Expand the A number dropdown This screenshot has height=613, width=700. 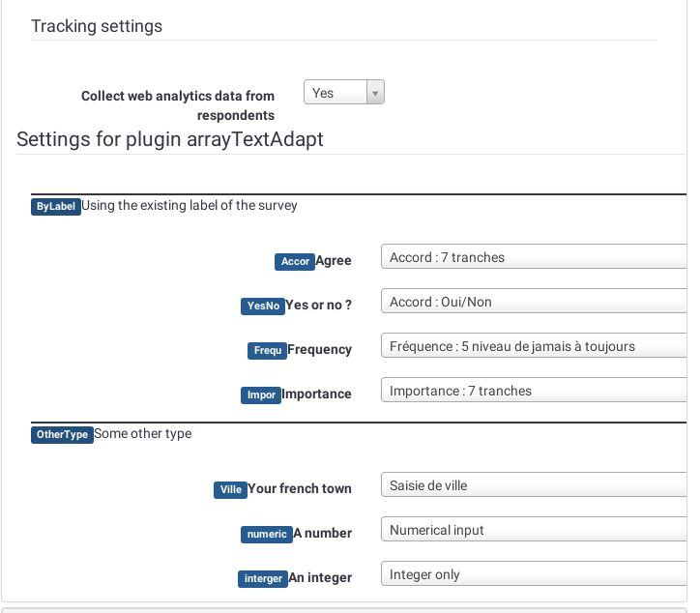click(534, 530)
